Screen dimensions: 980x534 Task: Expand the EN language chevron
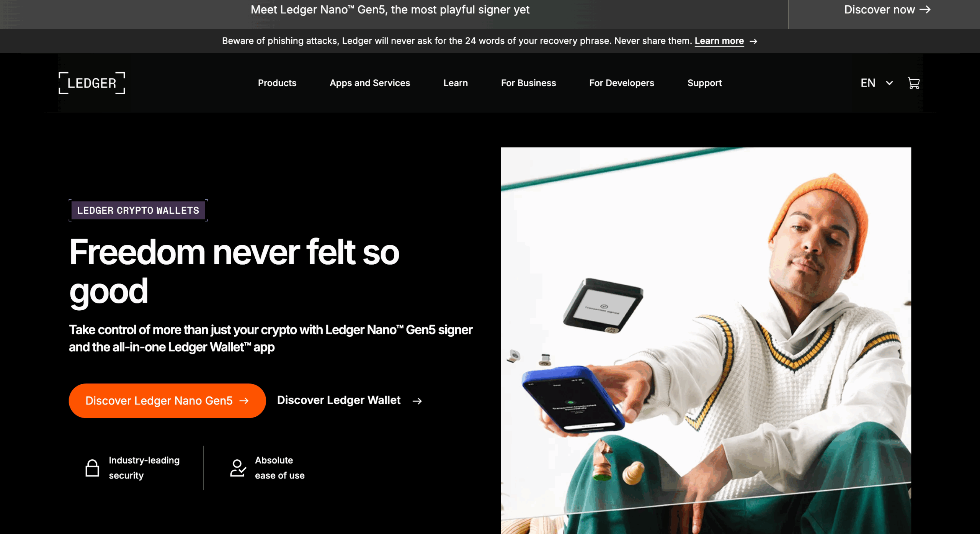pos(889,83)
